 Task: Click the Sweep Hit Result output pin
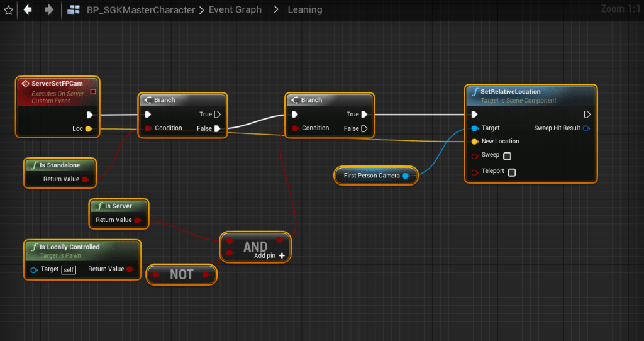[586, 128]
